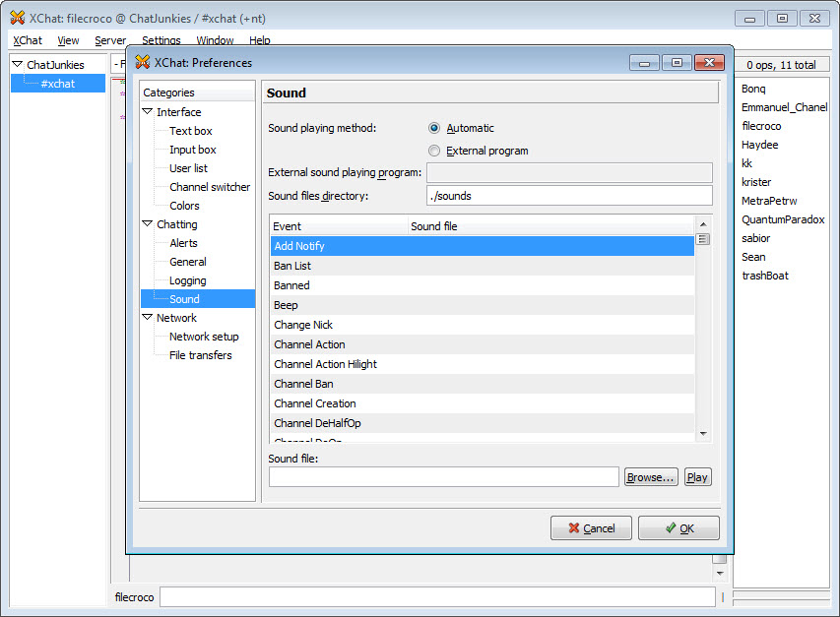Collapse the Network category

pyautogui.click(x=148, y=317)
